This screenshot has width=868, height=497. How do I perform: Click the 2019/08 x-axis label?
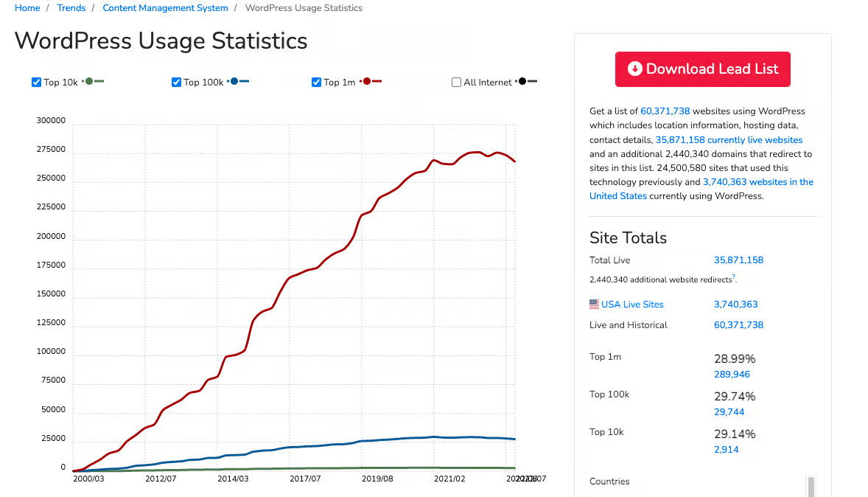click(377, 479)
